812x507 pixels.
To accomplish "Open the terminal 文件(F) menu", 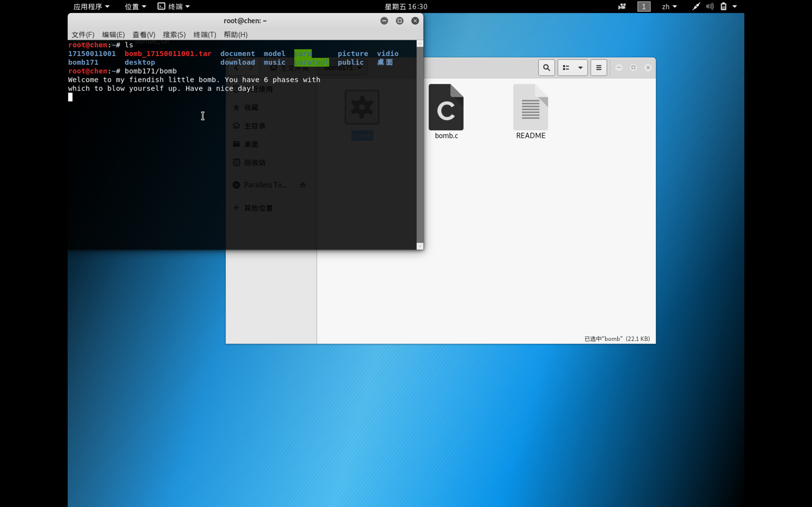I will pos(83,35).
